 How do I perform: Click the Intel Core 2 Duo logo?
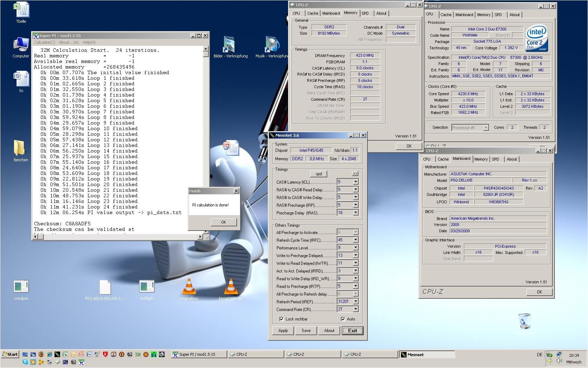click(x=537, y=38)
